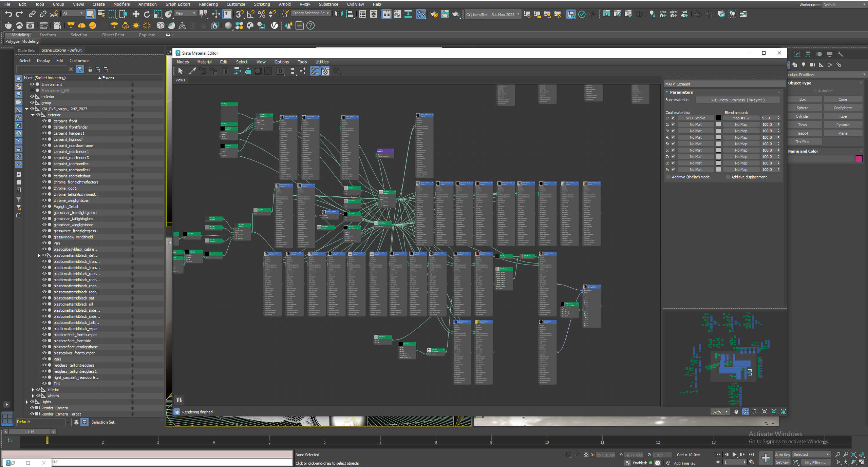Create a teapot from the shelf toolbar
Viewport: 868px width, 467px height.
pyautogui.click(x=8, y=25)
